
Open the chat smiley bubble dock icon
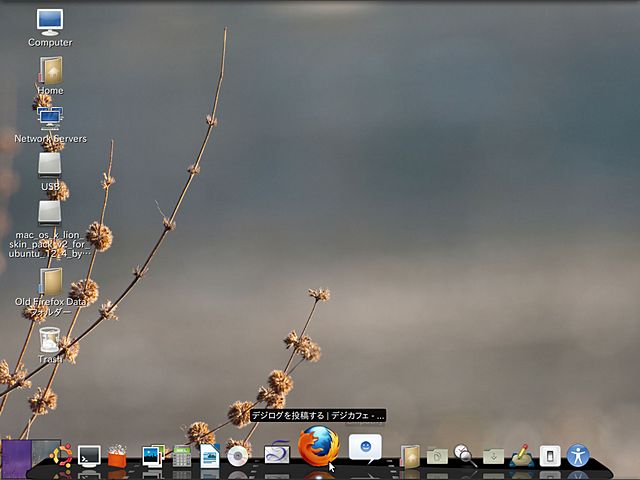click(365, 447)
